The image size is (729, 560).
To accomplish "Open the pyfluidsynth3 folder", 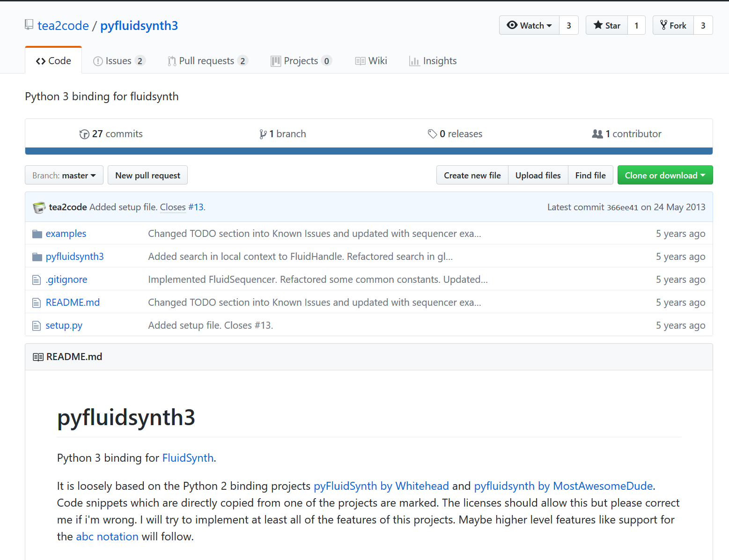I will click(75, 257).
